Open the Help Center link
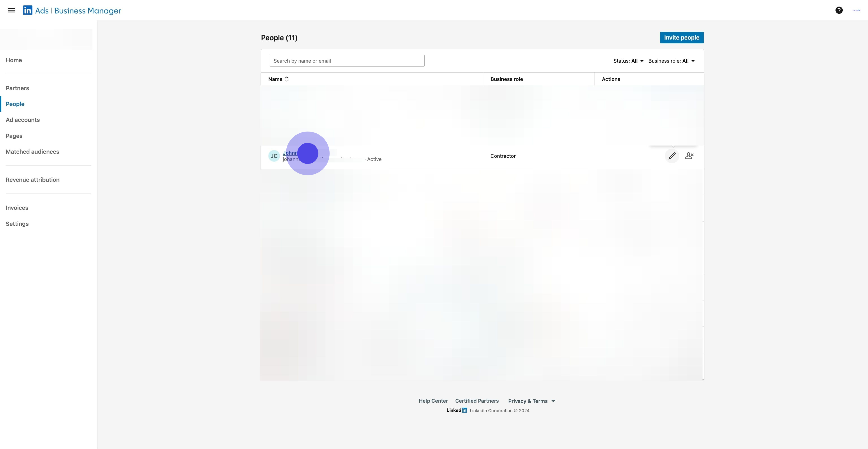The height and width of the screenshot is (449, 868). 433,401
